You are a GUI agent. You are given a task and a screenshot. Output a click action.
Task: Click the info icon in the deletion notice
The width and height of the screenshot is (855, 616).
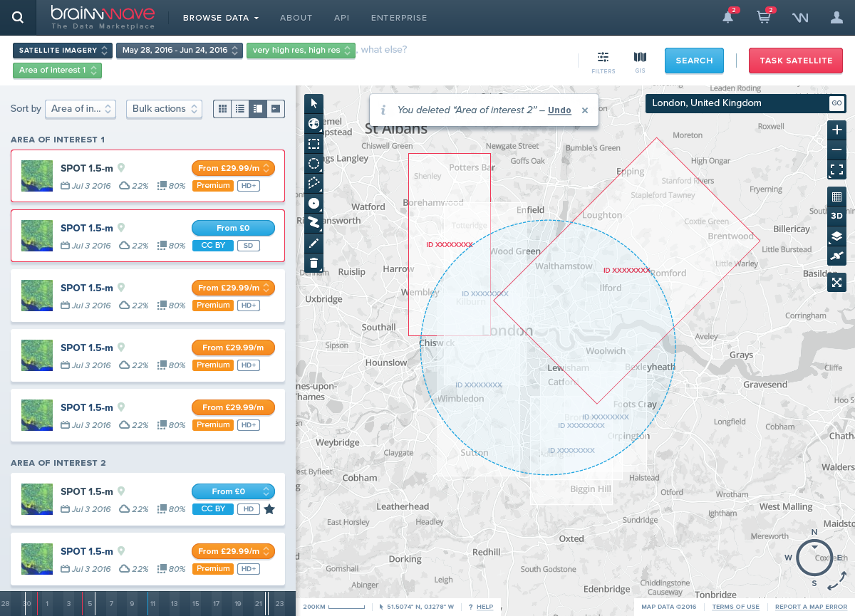coord(383,110)
